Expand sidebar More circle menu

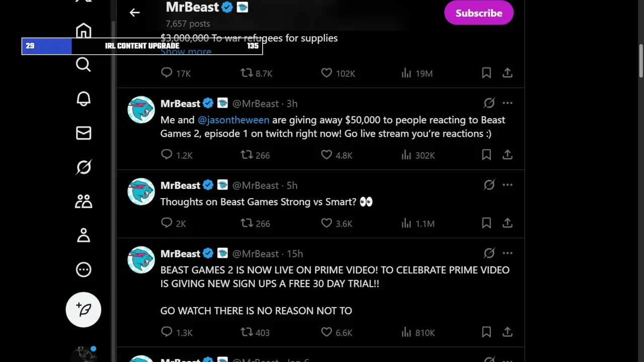pos(84,269)
